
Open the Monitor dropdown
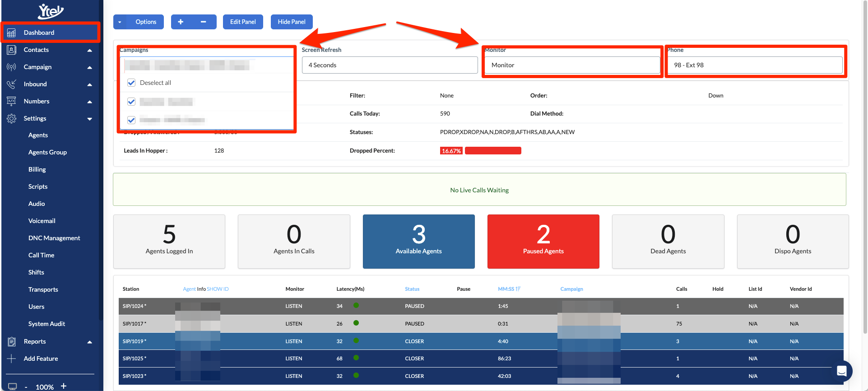click(572, 65)
